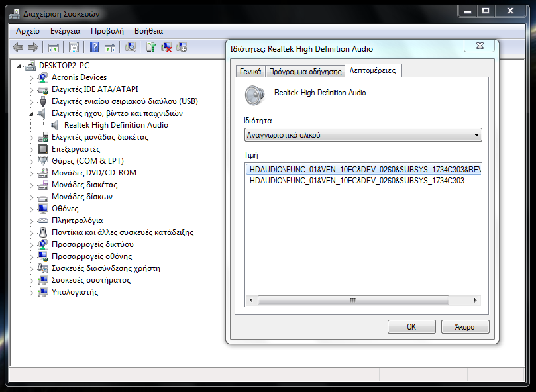Screen dimensions: 536x392
Task: Switch to the Πρόγραμμα οδήγησης tab
Action: click(305, 72)
